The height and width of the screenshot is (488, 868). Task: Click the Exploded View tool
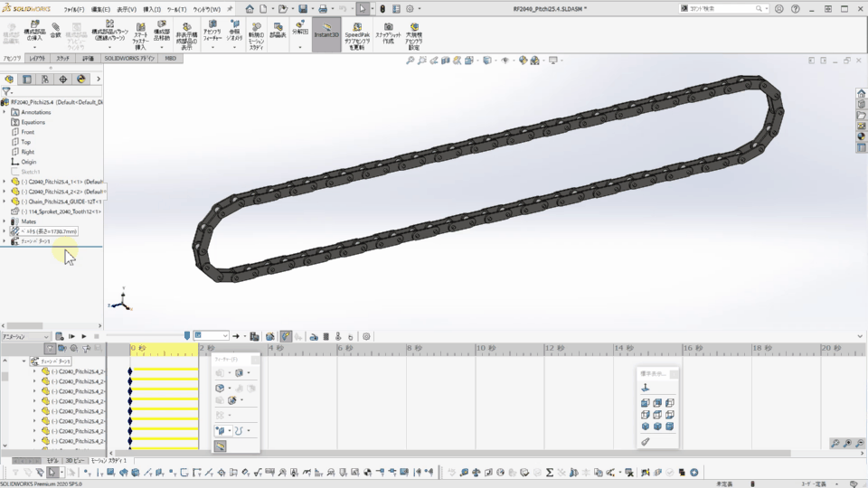300,28
